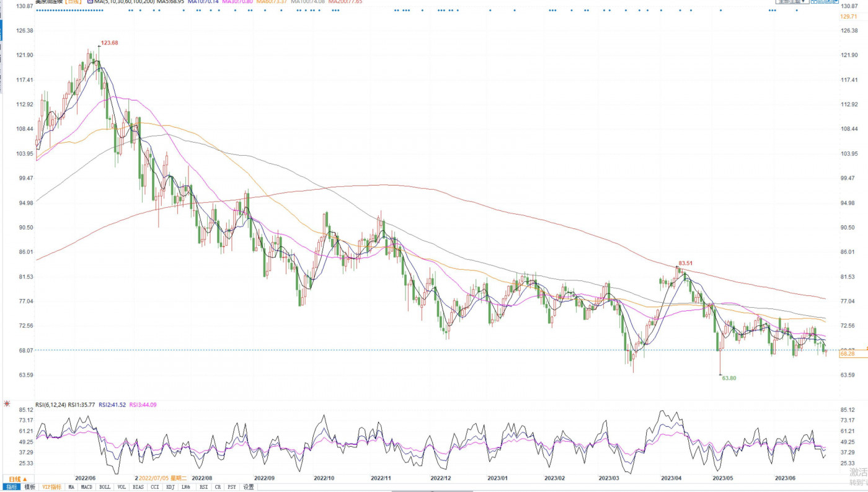The width and height of the screenshot is (868, 492).
Task: Click second chart tool icon beside 全部主题
Action: pyautogui.click(x=821, y=2)
